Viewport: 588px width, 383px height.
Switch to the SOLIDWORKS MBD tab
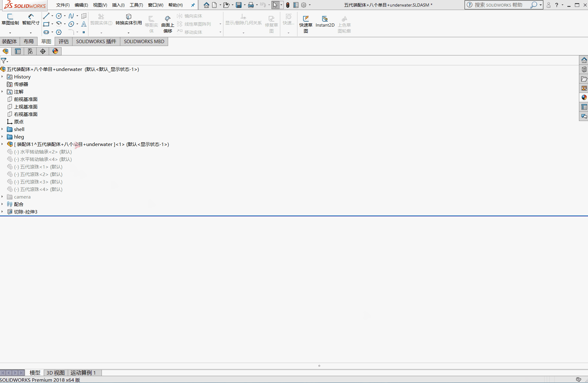pyautogui.click(x=144, y=42)
